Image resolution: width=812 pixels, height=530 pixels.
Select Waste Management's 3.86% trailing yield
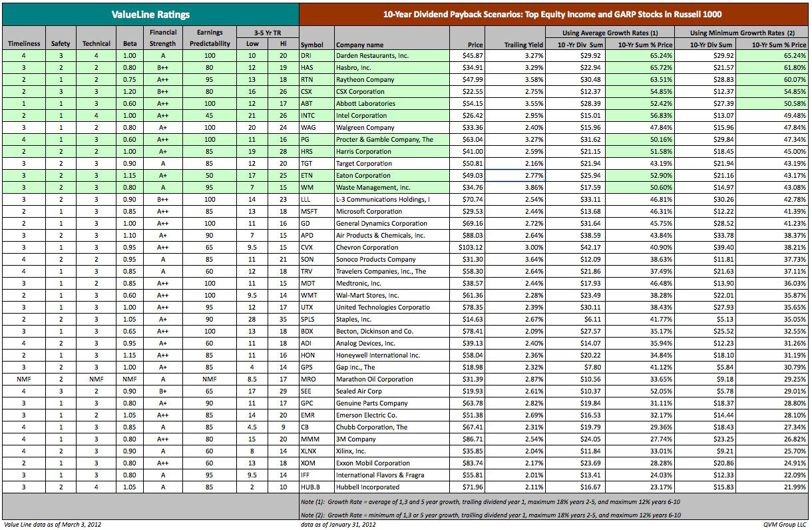[x=515, y=188]
